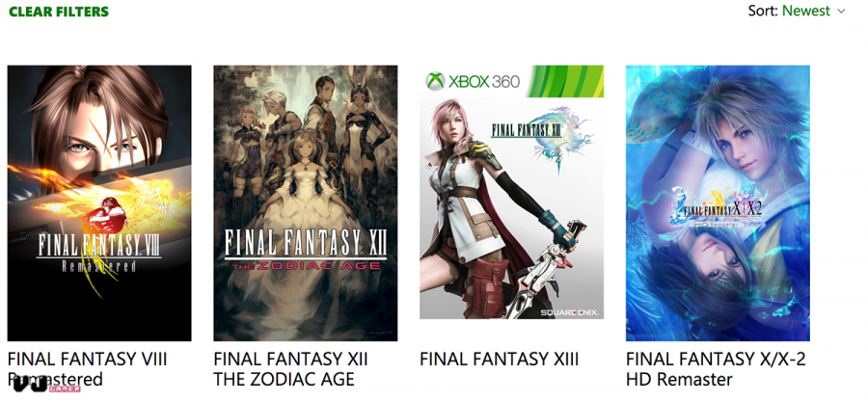
Task: Open the Sort: Newest dropdown
Action: pos(797,11)
